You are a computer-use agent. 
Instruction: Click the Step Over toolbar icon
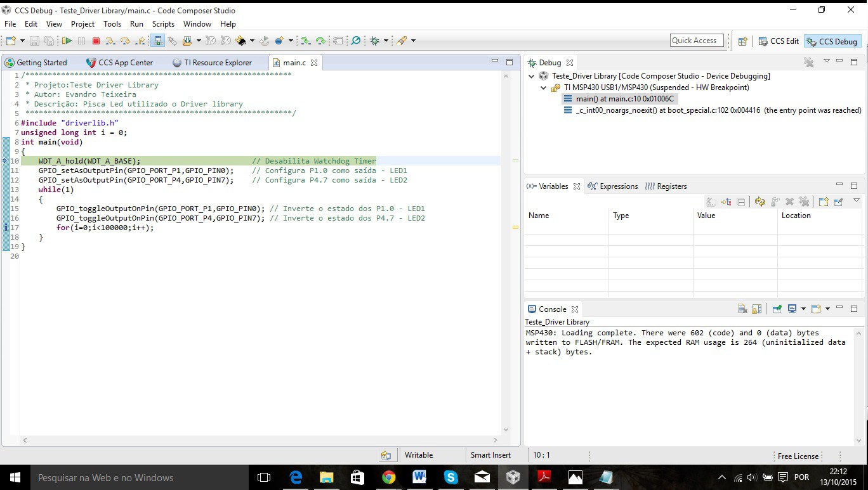(125, 41)
